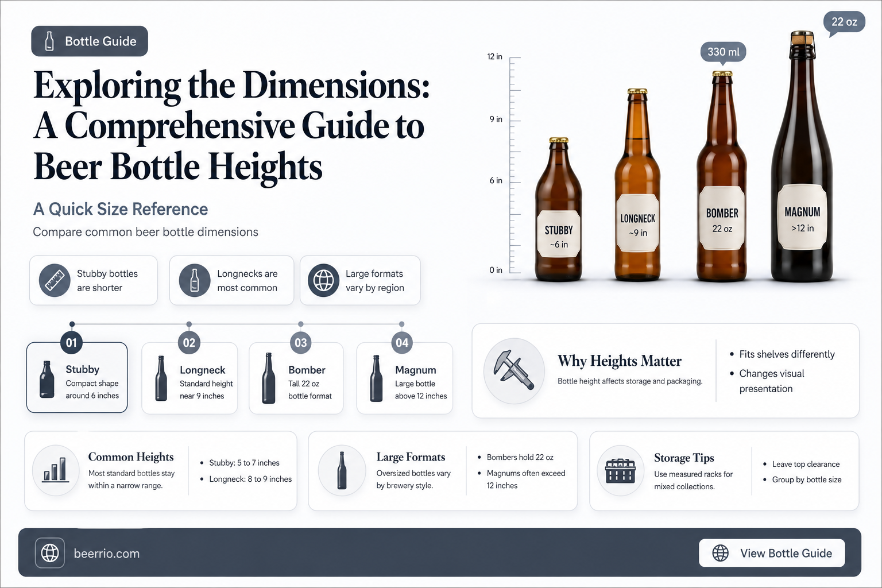The image size is (882, 588).
Task: Open the beerrio.com link
Action: [x=107, y=554]
